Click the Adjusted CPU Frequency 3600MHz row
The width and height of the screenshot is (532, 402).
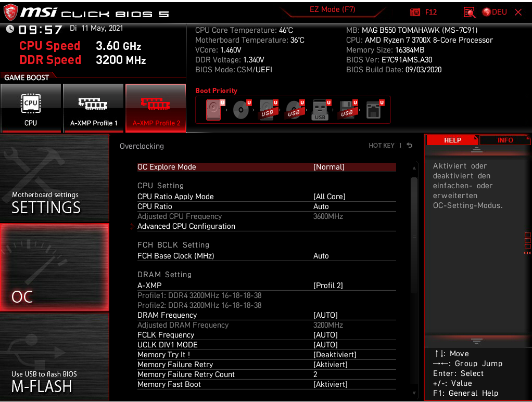coord(267,216)
